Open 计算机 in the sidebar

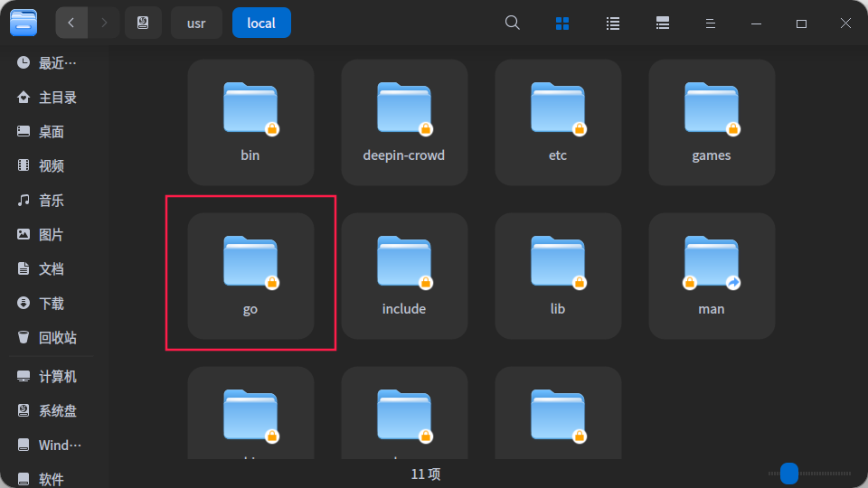48,377
